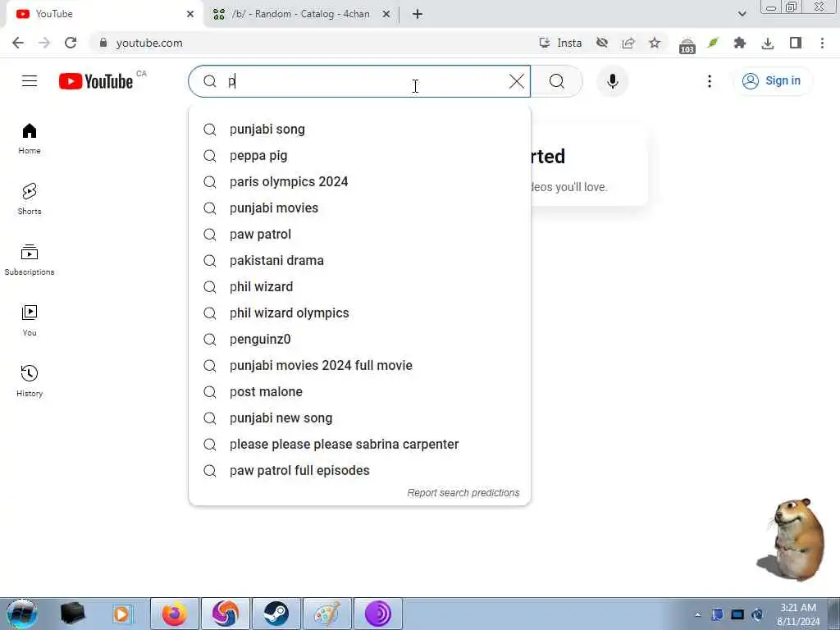
Task: Click the YouTube logo
Action: 96,81
